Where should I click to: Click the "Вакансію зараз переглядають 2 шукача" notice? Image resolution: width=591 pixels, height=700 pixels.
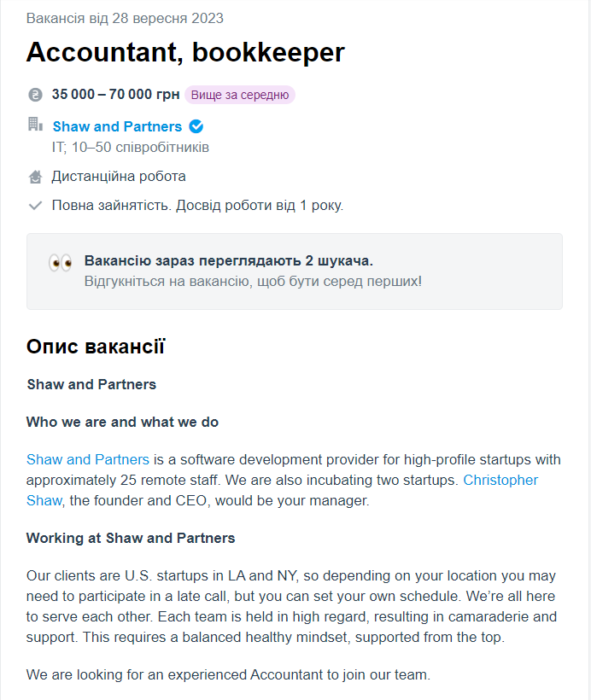click(x=228, y=261)
